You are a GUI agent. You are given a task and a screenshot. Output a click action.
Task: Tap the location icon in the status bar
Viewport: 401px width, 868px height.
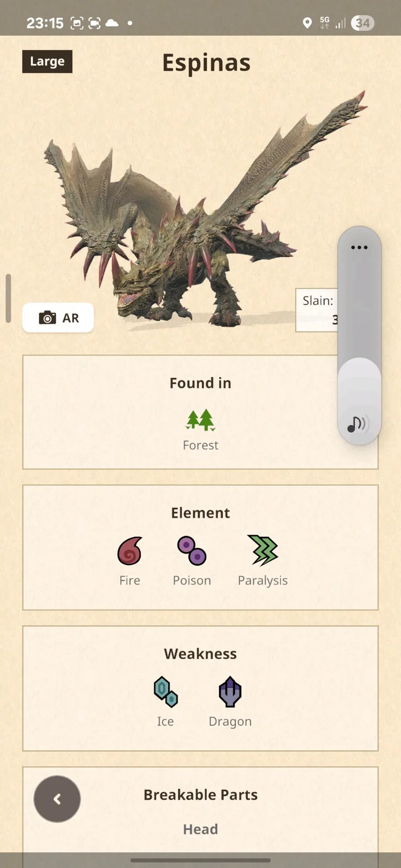307,23
